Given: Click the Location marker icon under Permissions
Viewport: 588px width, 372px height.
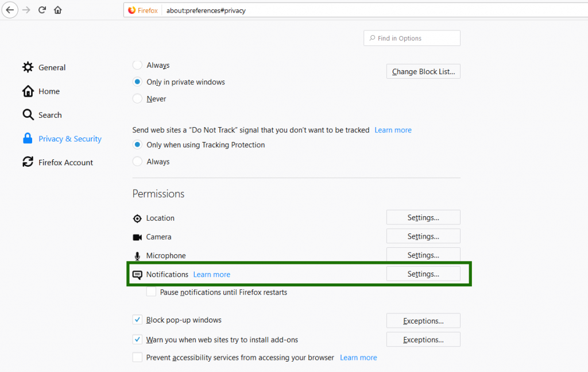Looking at the screenshot, I should [137, 218].
